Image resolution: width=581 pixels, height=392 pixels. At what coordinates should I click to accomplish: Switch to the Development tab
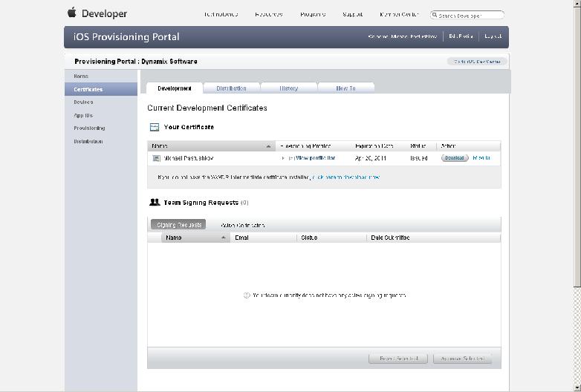175,88
